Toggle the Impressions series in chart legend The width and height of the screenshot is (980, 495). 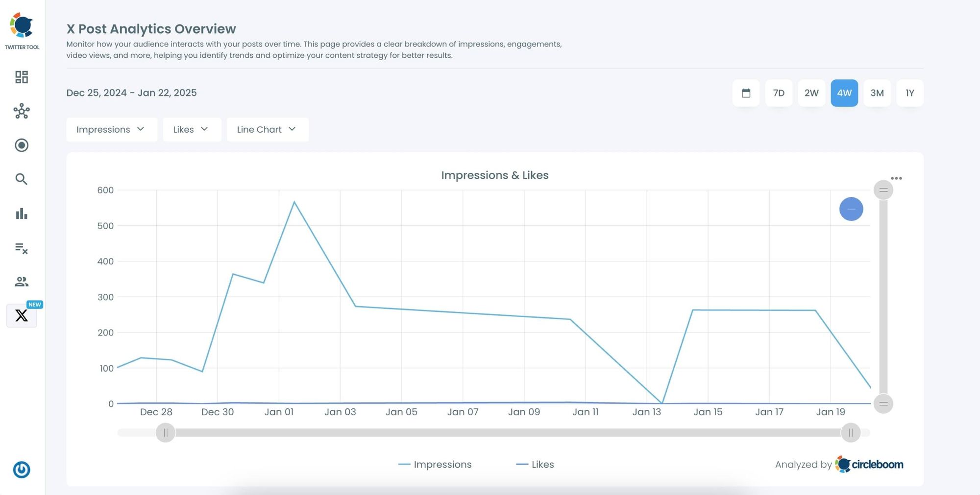[x=435, y=464]
